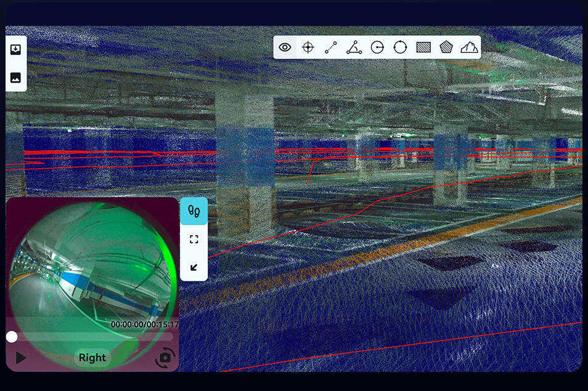Expand panorama viewer to fullscreen
The width and height of the screenshot is (588, 391).
click(x=194, y=239)
